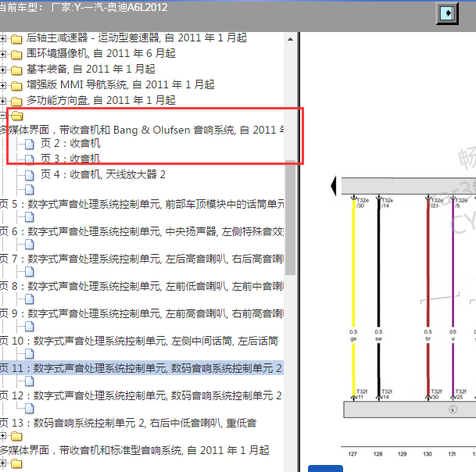Click folder icon above 带收音机和标准型音响系统 label
Screen dimensions: 476x472
point(16,437)
